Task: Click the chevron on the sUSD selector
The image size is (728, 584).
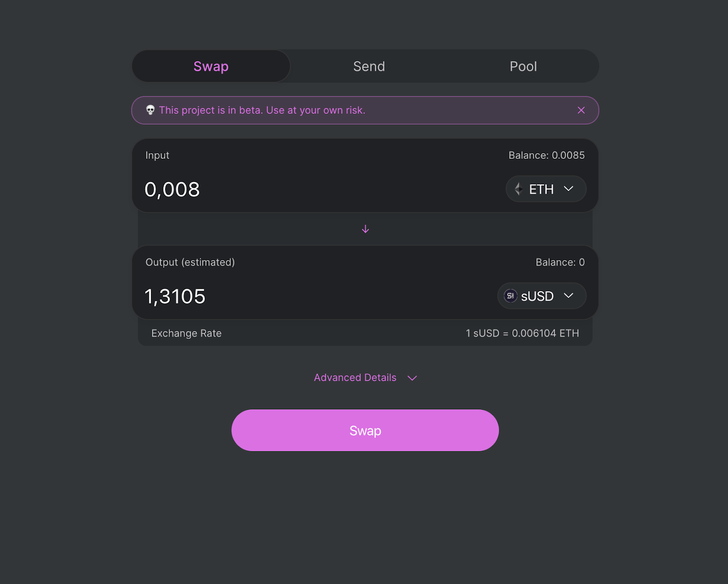Action: click(569, 296)
